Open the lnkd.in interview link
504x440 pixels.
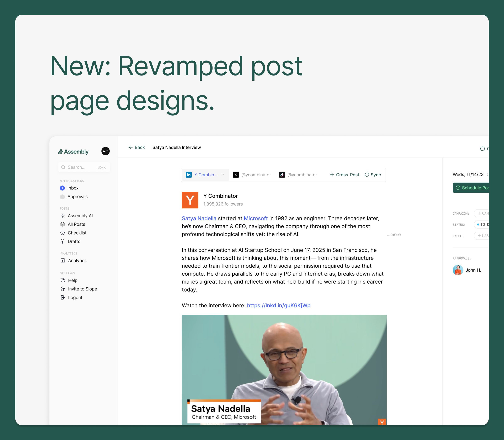coord(279,305)
